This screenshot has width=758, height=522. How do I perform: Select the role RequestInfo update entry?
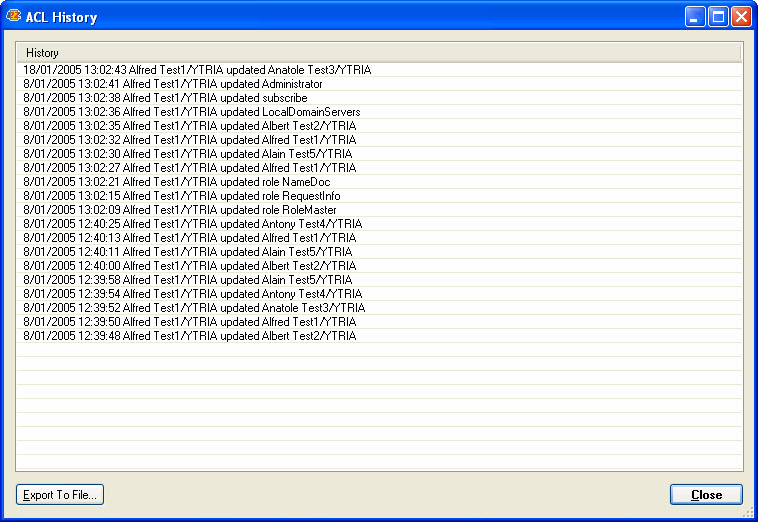point(182,196)
